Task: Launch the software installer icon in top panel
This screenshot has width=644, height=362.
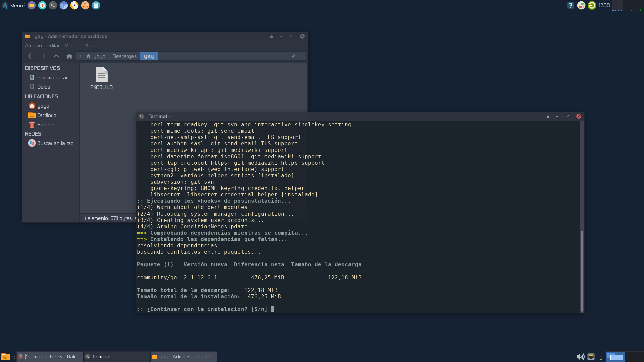Action: click(42, 5)
